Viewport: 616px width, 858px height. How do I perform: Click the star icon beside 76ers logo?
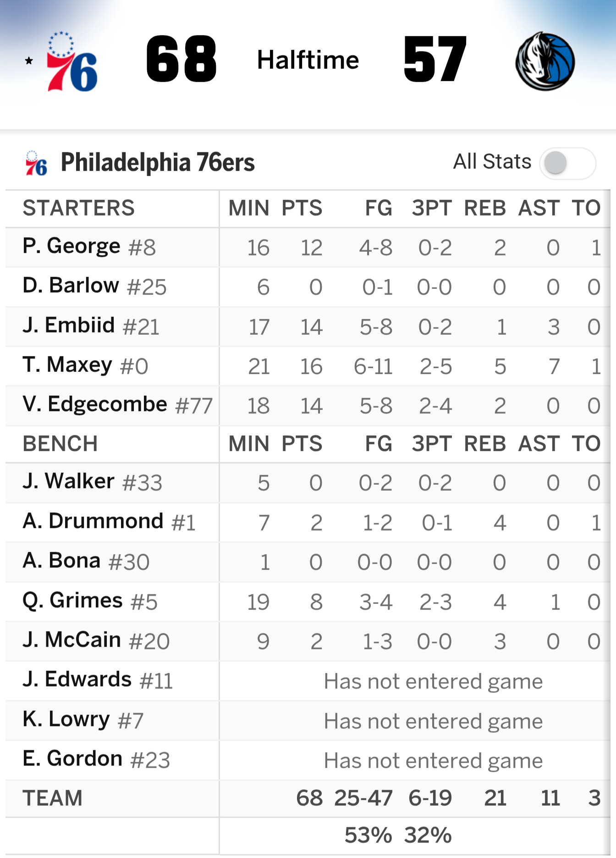pyautogui.click(x=29, y=61)
